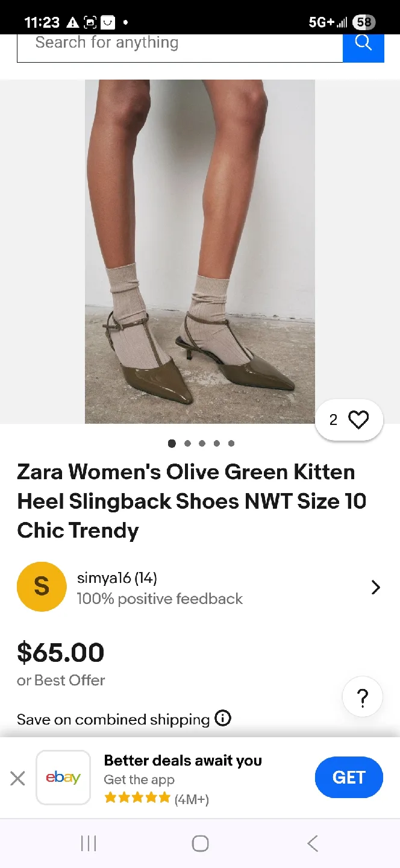Select the second image carousel dot

(187, 443)
